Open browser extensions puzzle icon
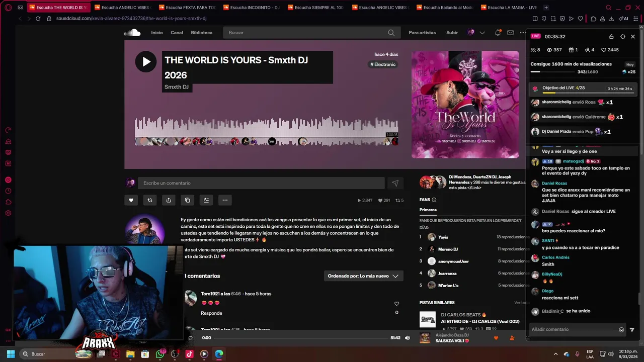The width and height of the screenshot is (644, 362). click(x=593, y=19)
